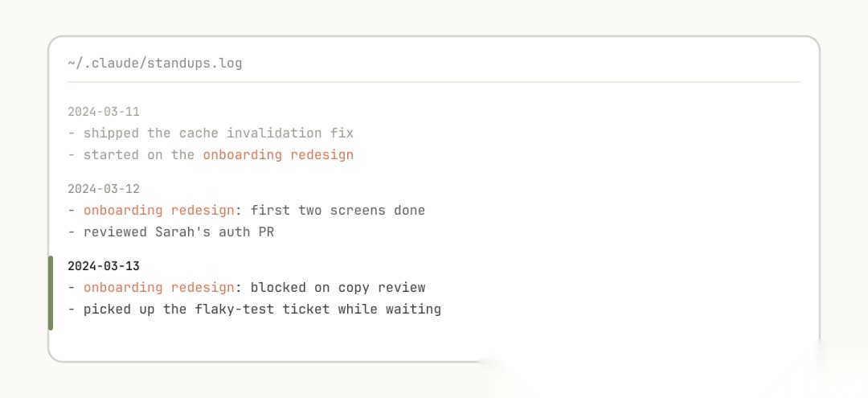Click 'shipped the cache invalidation fix' line
The width and height of the screenshot is (868, 398).
[211, 133]
